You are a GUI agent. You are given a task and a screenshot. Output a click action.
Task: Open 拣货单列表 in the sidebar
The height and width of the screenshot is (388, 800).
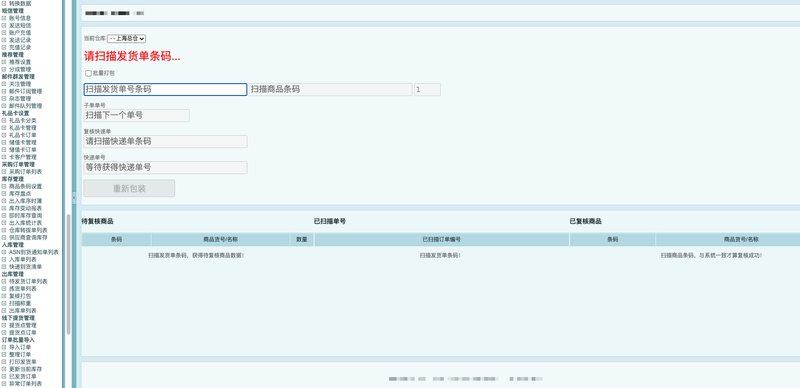[23, 288]
